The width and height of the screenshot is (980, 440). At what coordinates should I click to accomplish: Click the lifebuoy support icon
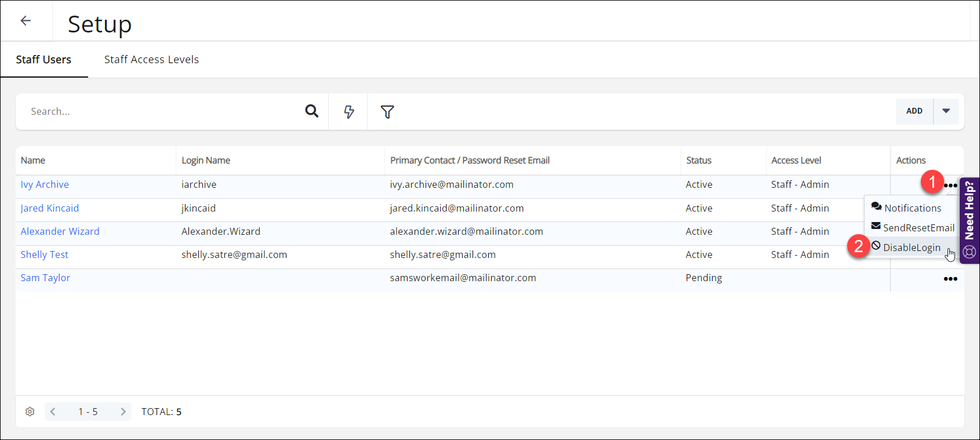[x=970, y=252]
